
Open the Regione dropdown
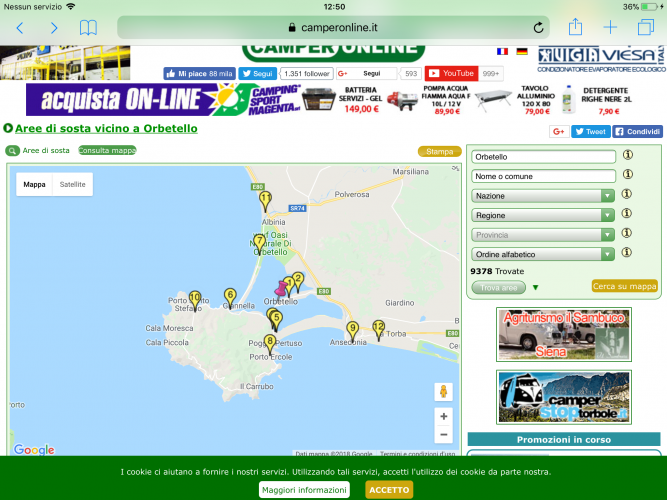click(543, 215)
